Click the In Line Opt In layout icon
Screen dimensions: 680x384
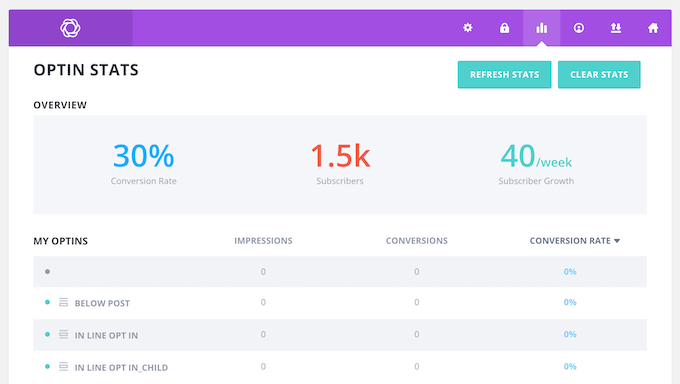[x=63, y=334]
